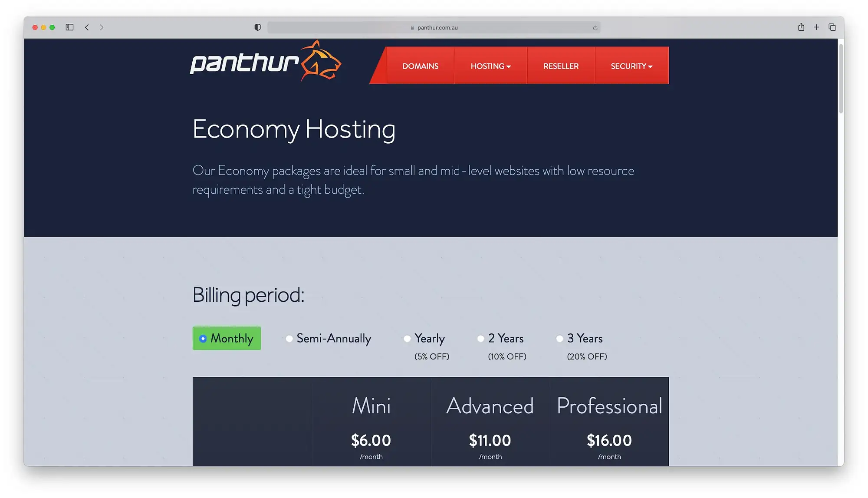Select the Semi-Annually billing period
868x498 pixels.
pos(289,338)
